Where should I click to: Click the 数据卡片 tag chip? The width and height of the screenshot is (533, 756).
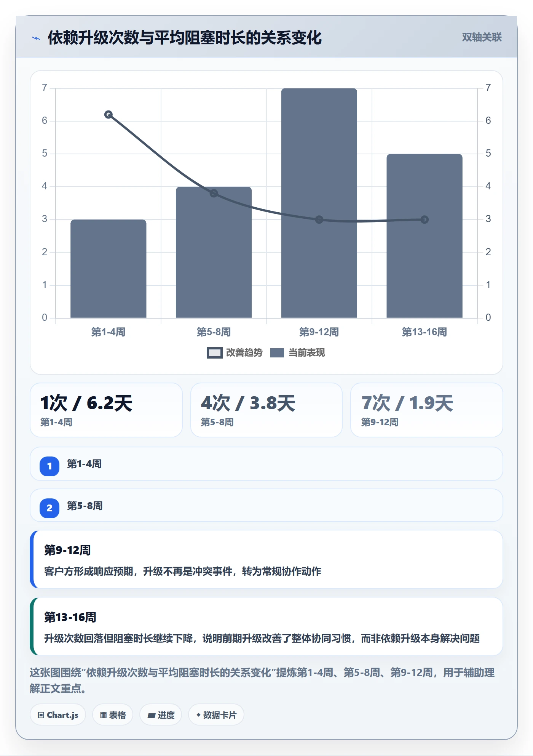coord(216,715)
